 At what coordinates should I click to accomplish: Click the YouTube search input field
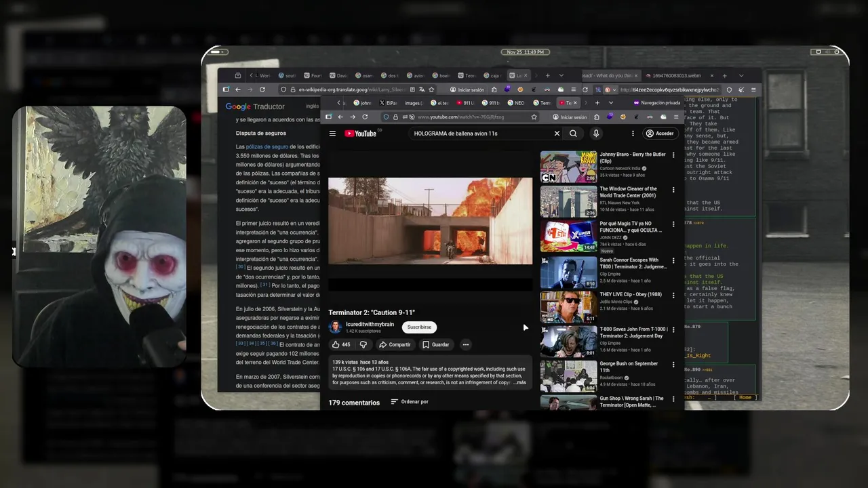(481, 134)
